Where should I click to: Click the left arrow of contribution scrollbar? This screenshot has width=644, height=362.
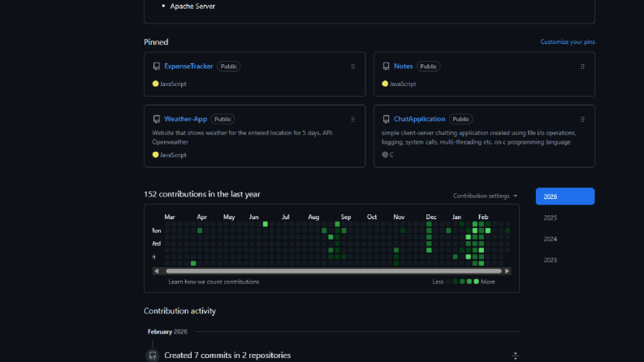(157, 271)
